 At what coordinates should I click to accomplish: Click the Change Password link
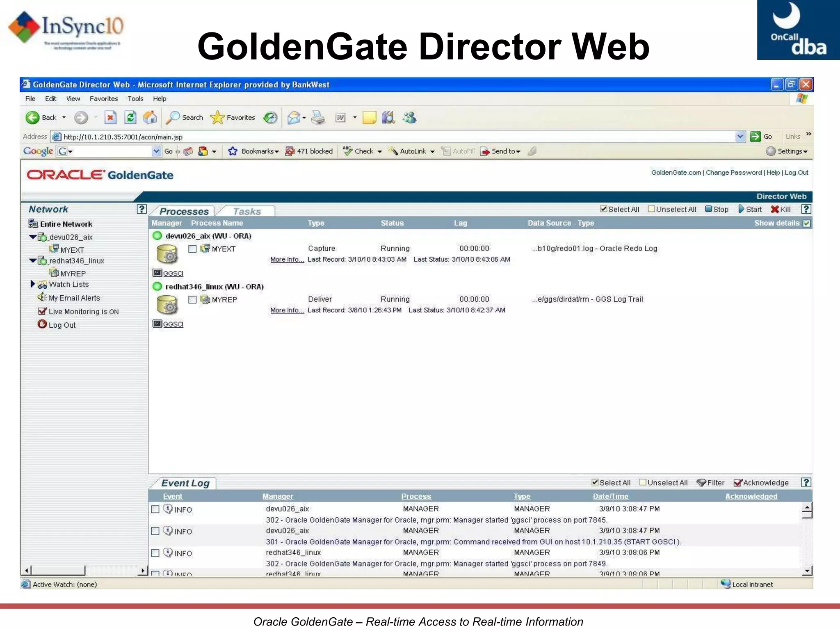pos(734,173)
